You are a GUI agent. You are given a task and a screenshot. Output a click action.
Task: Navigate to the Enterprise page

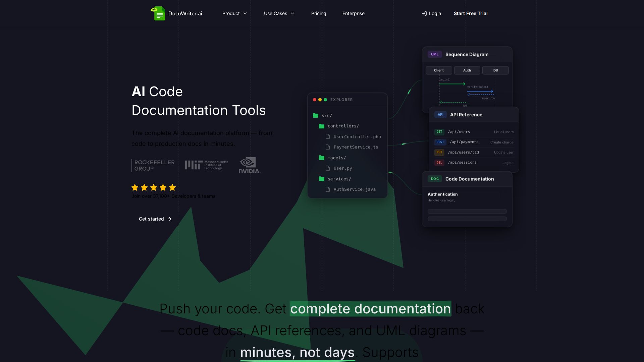pos(353,13)
